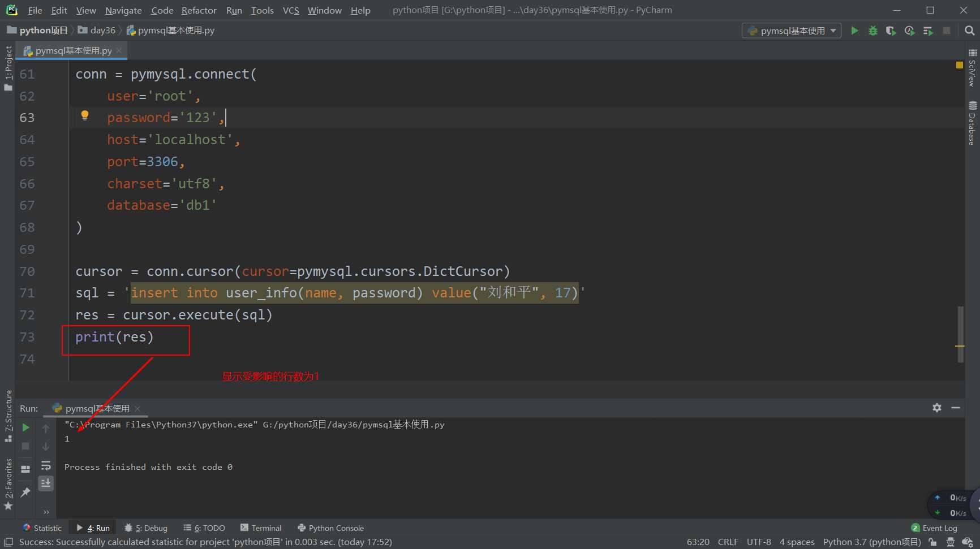Pin the current Run tab
The height and width of the screenshot is (549, 980).
tap(25, 492)
